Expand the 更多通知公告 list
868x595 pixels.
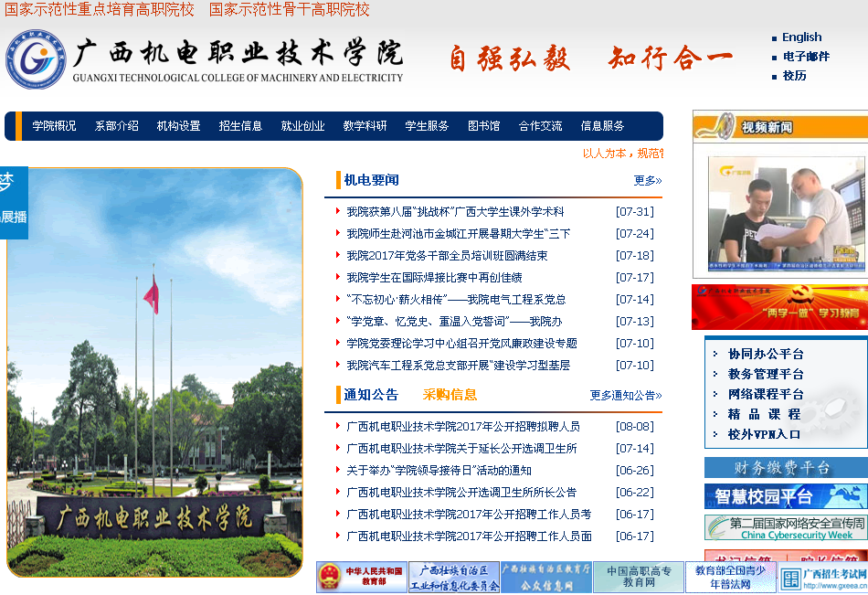click(625, 396)
